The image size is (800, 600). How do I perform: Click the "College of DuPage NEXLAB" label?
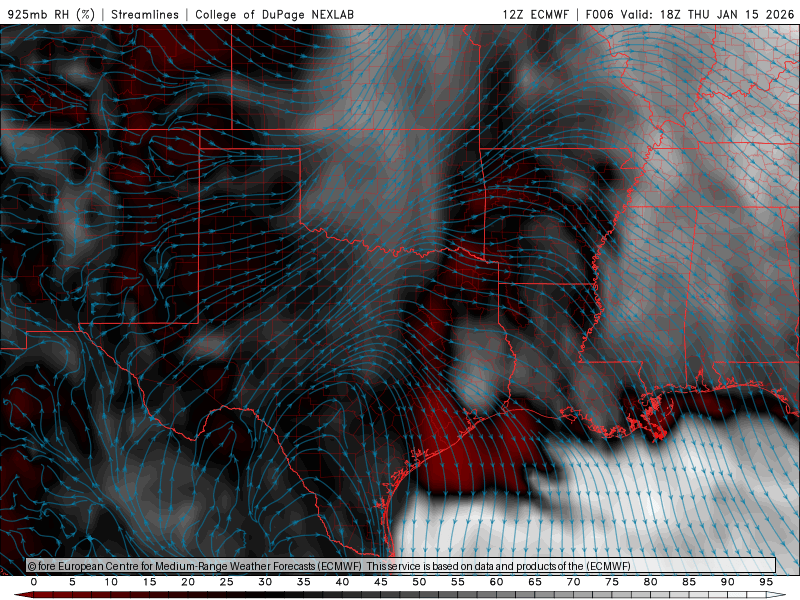(x=274, y=14)
